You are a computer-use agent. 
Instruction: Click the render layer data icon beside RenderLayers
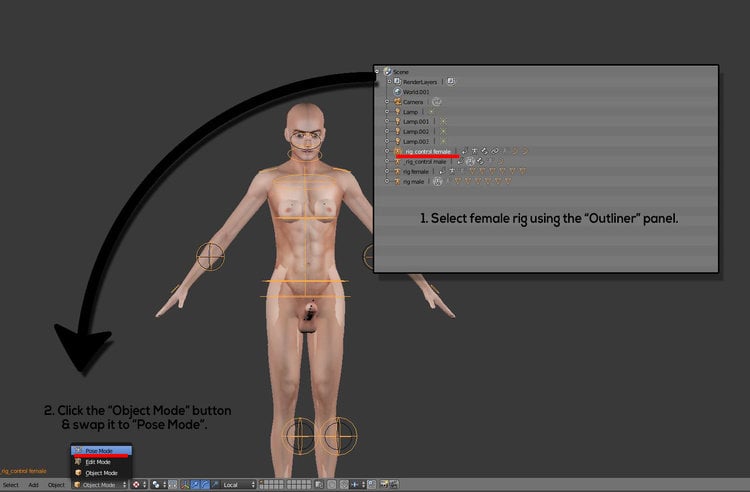click(x=451, y=81)
